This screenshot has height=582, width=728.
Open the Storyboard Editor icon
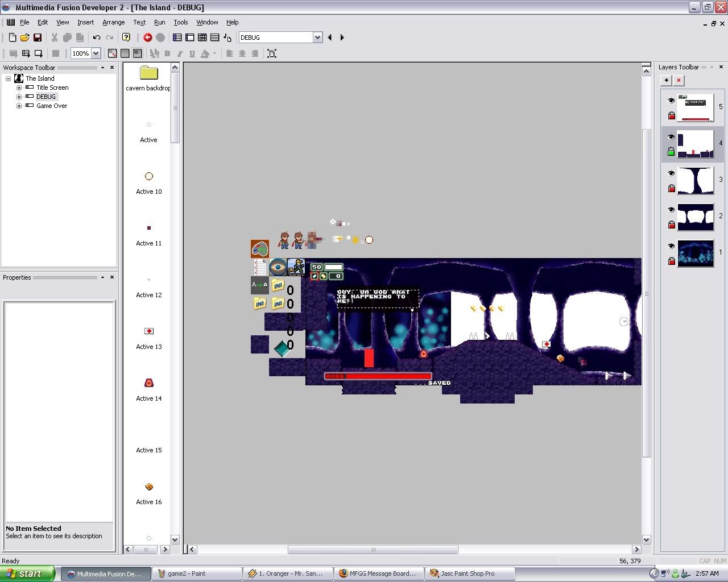tap(177, 38)
